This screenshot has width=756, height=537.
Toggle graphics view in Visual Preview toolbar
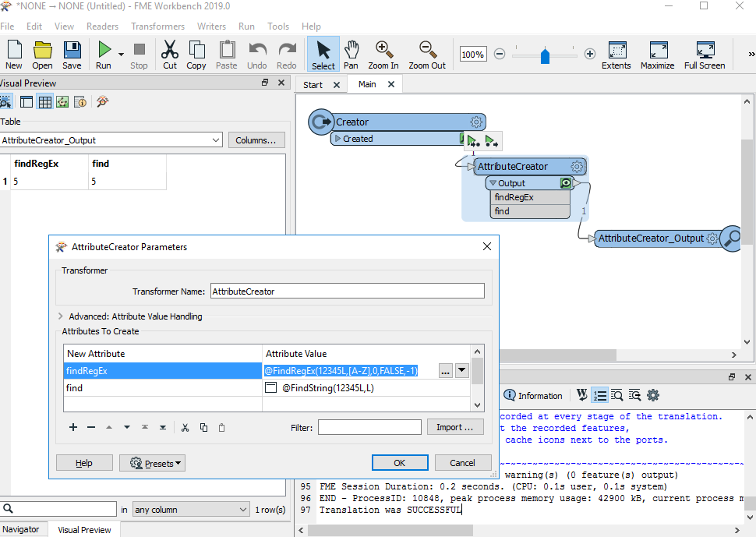[62, 102]
